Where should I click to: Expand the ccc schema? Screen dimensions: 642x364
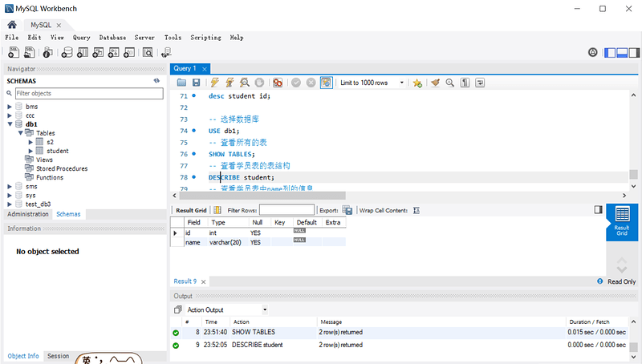pyautogui.click(x=10, y=115)
